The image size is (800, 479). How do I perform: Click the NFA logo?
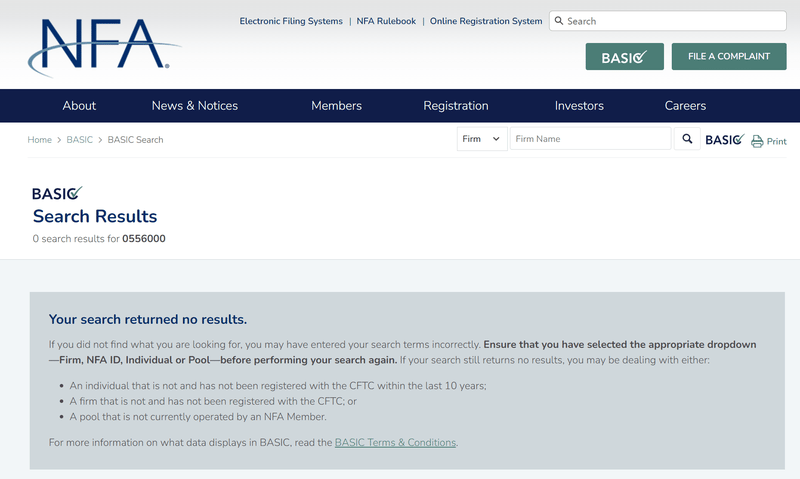(104, 47)
